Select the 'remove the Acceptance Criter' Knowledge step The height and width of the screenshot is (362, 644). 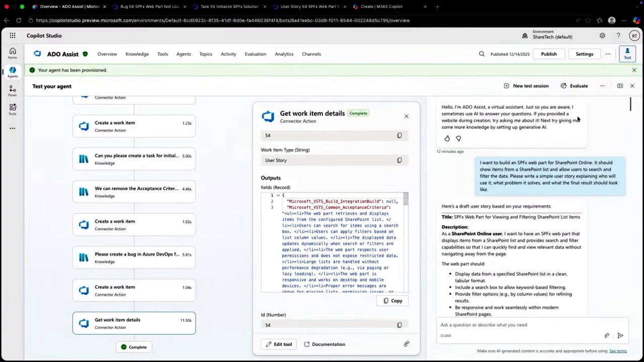point(134,192)
